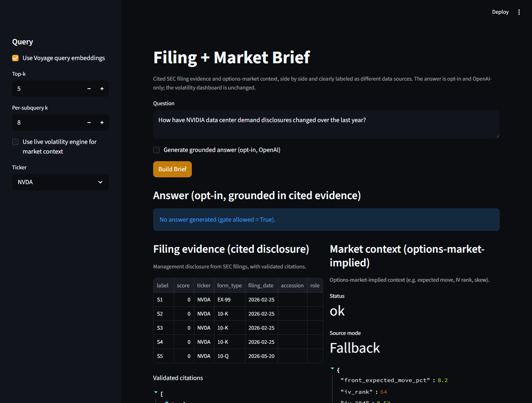Decrease the Per-subquery k value
The height and width of the screenshot is (403, 532).
pos(89,123)
